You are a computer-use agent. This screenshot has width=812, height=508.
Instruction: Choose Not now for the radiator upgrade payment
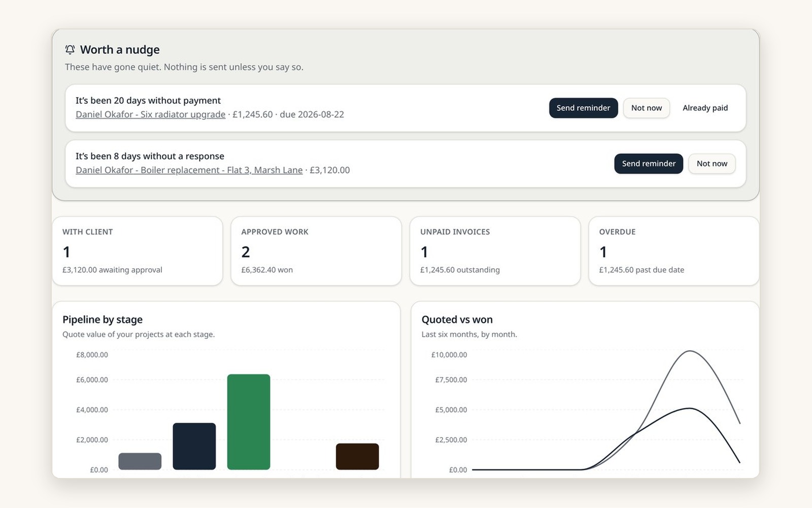tap(646, 108)
